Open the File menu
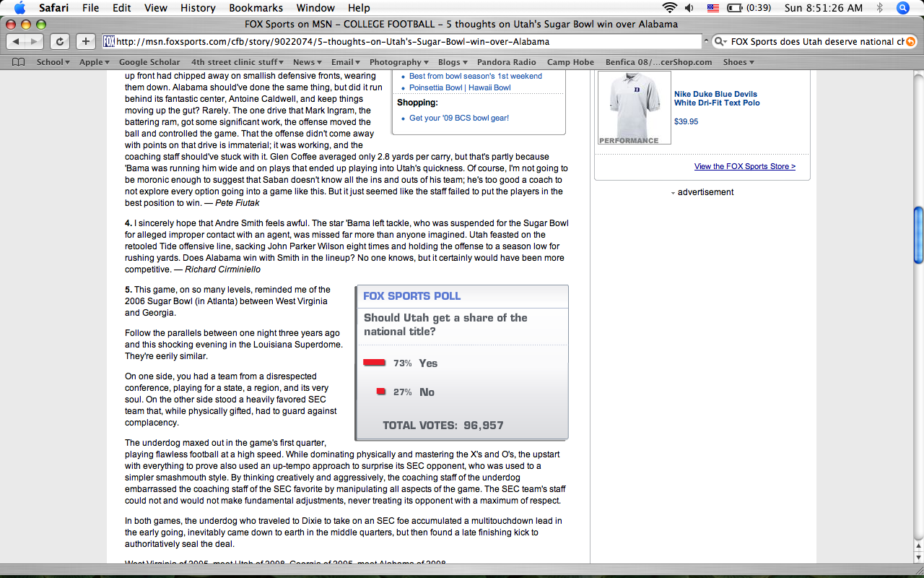This screenshot has height=578, width=924. 91,8
